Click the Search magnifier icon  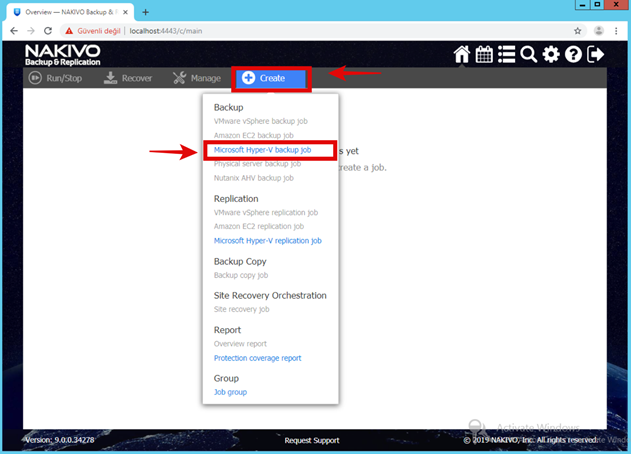tap(528, 54)
